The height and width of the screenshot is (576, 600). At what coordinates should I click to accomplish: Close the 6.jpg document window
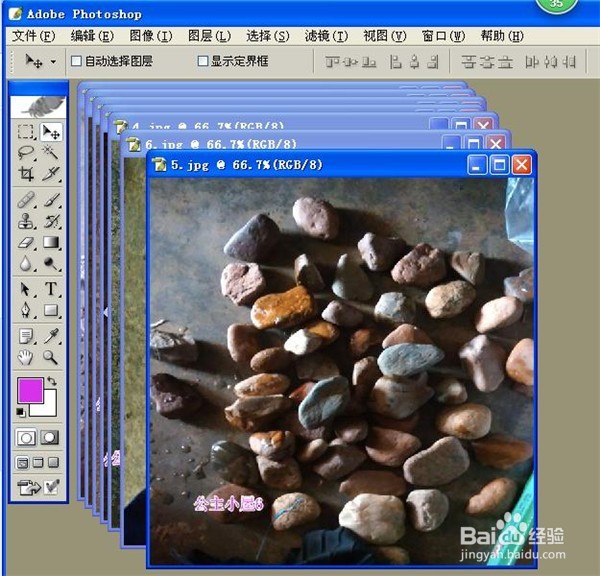496,143
